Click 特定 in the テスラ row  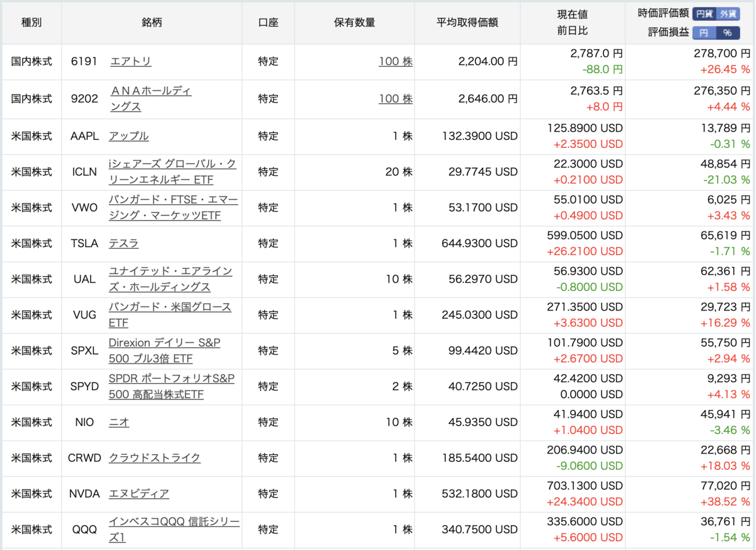tap(268, 243)
